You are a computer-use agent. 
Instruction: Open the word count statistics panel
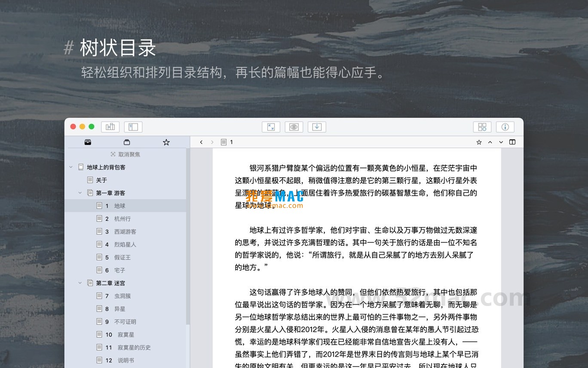point(110,127)
